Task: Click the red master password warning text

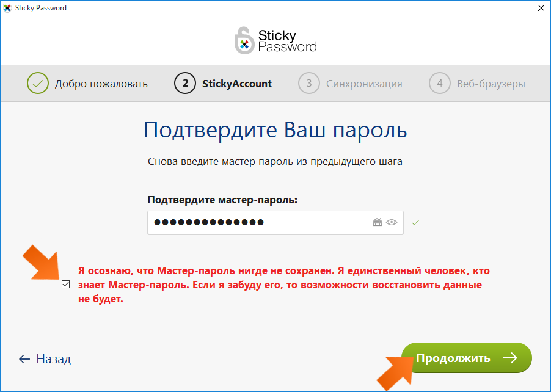Action: tap(284, 285)
